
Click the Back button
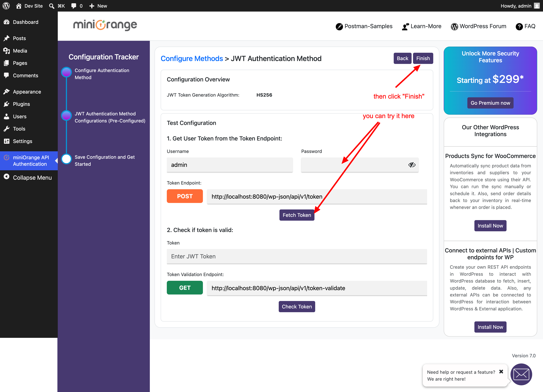click(402, 58)
